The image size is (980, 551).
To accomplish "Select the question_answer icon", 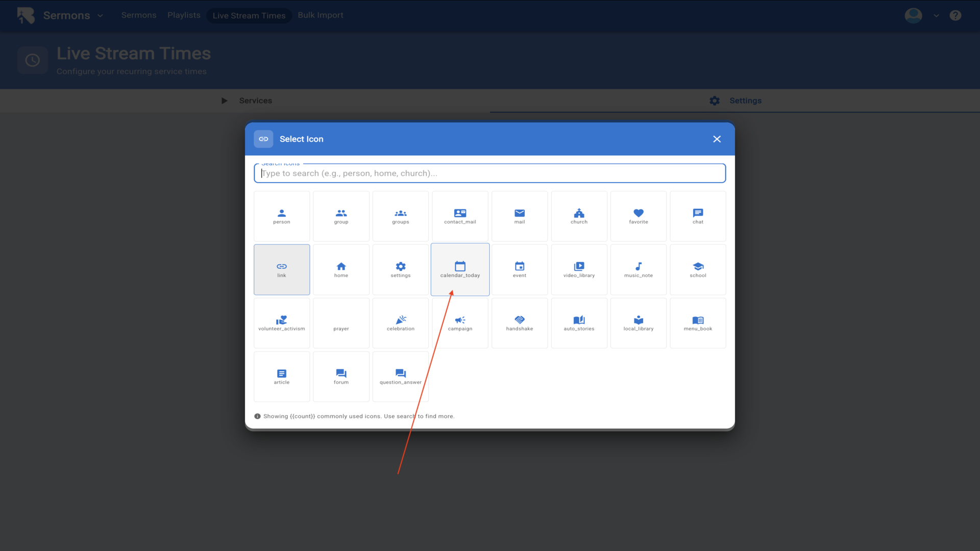I will pyautogui.click(x=400, y=377).
